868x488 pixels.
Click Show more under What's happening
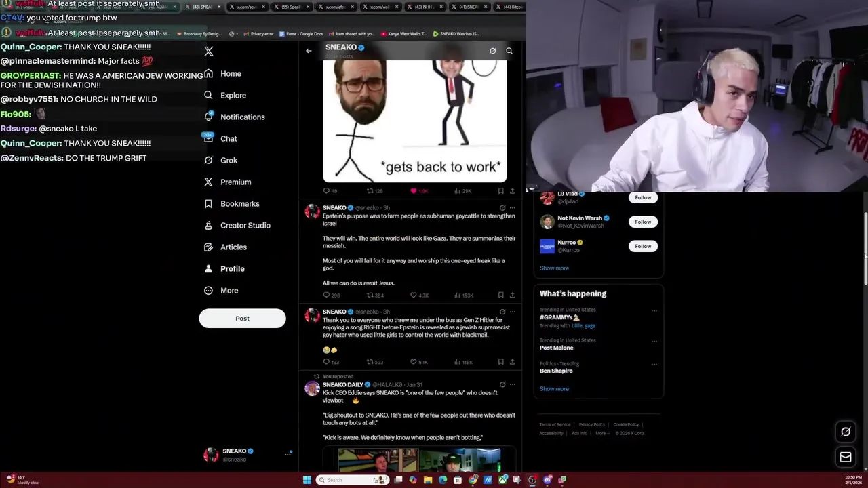click(554, 389)
